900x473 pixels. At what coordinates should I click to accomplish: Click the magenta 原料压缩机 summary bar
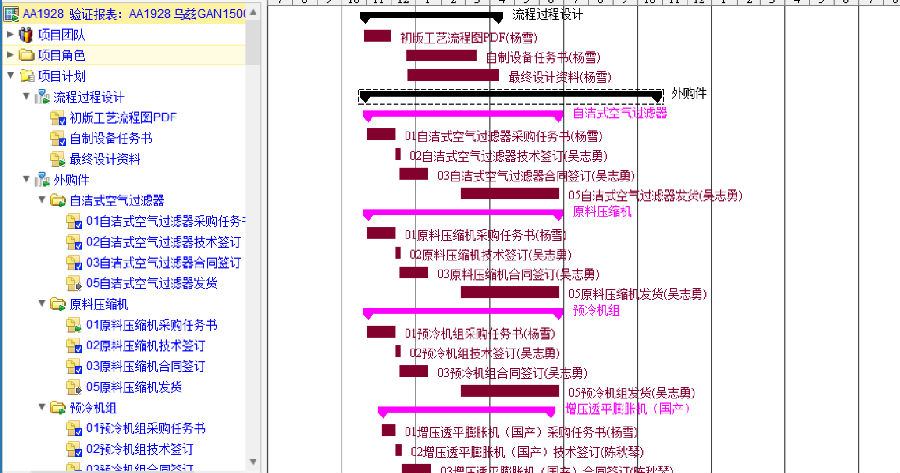[x=463, y=215]
